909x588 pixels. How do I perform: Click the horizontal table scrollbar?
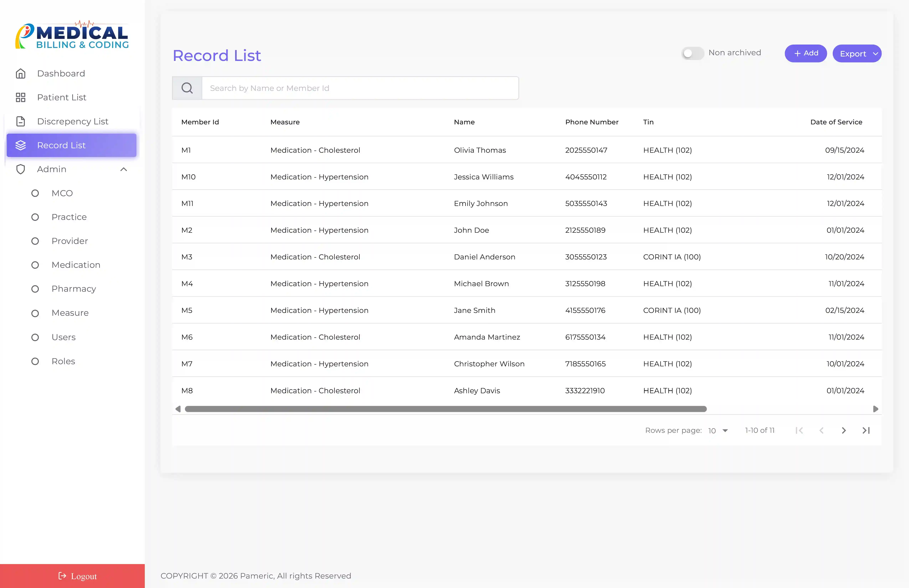[x=445, y=409]
